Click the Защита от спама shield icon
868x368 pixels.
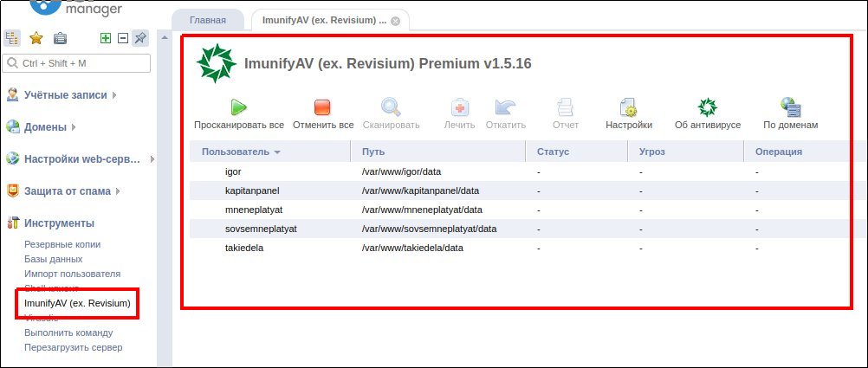(12, 190)
